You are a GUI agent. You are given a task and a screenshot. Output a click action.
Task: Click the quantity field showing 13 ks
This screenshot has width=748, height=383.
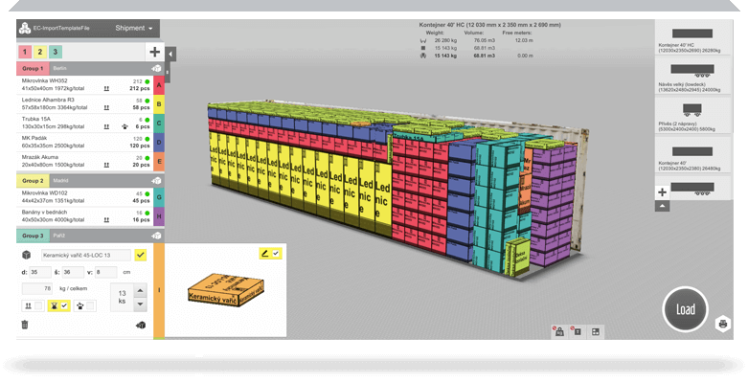point(122,297)
